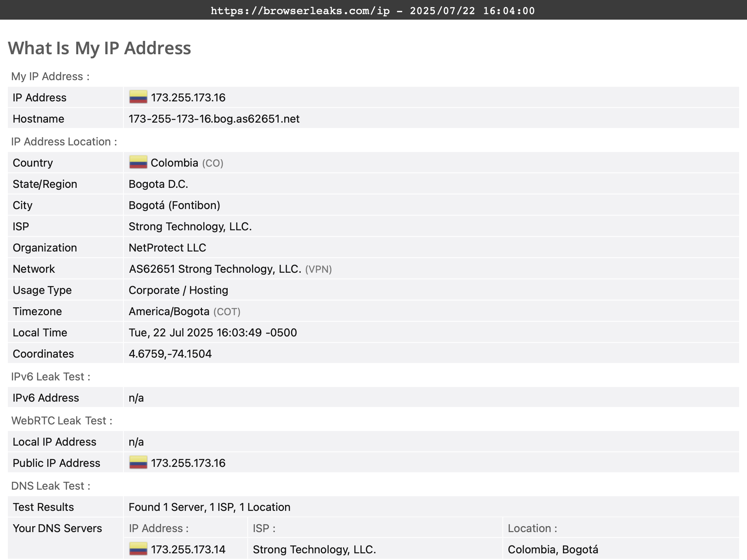Click the flag icon beside DNS server 173.255.173.14

click(x=138, y=549)
